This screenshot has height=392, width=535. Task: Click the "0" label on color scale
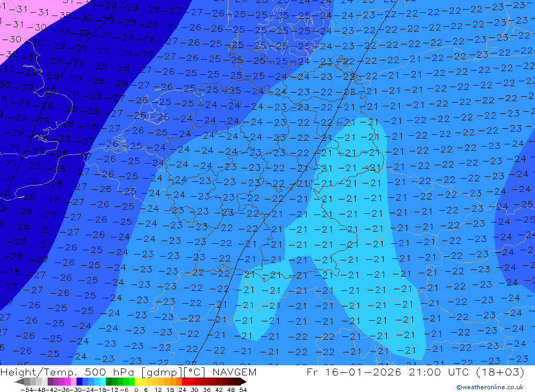136,390
